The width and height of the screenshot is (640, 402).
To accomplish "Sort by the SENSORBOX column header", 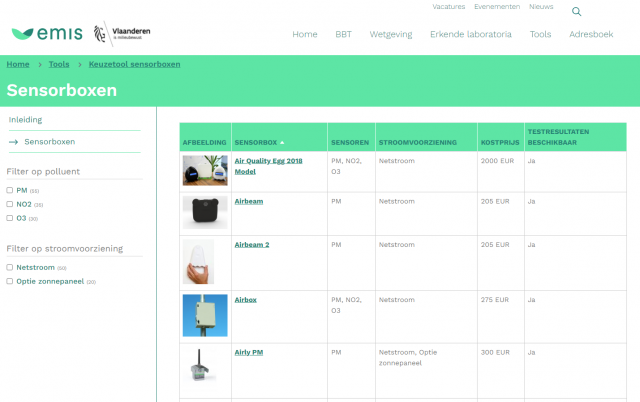I will 256,142.
